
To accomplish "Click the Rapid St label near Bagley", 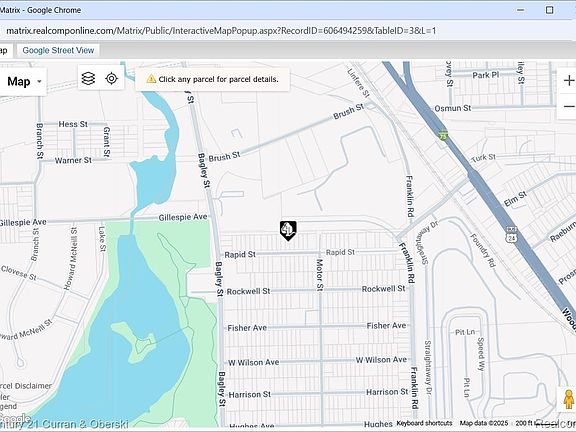I will point(240,255).
